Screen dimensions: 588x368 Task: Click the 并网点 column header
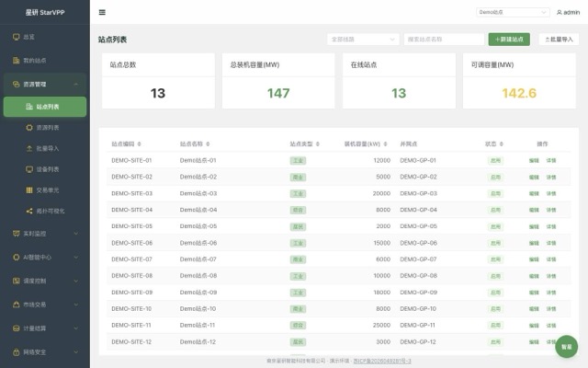click(408, 144)
